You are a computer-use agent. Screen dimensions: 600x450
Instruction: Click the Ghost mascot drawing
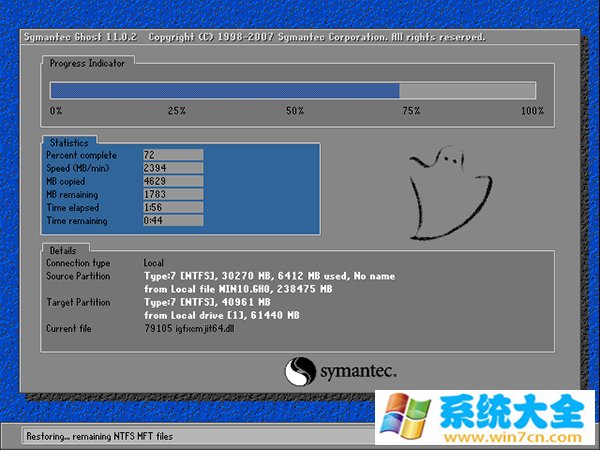tap(451, 193)
